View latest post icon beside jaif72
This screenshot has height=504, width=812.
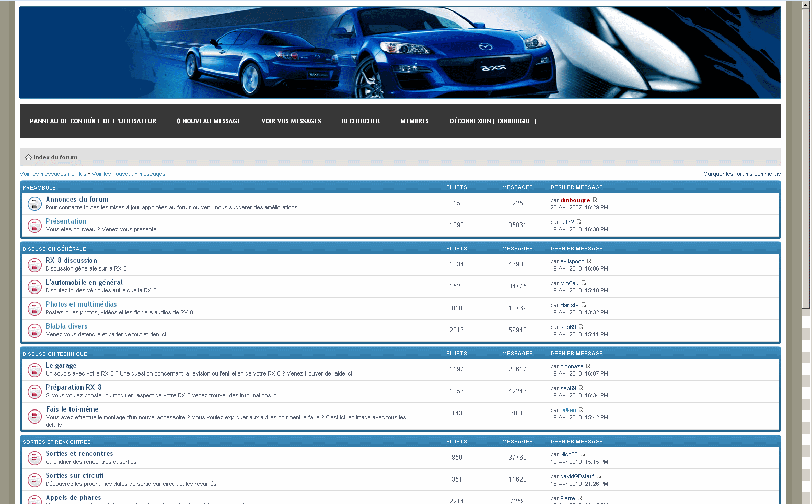point(579,222)
